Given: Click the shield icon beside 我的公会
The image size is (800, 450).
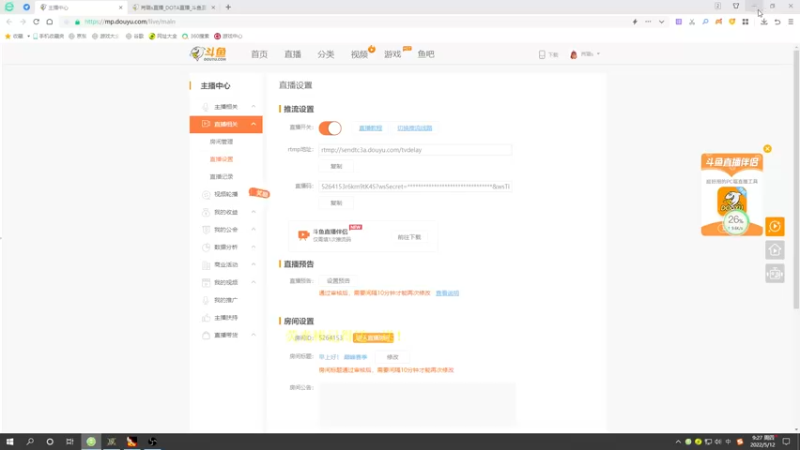Looking at the screenshot, I should coord(206,230).
